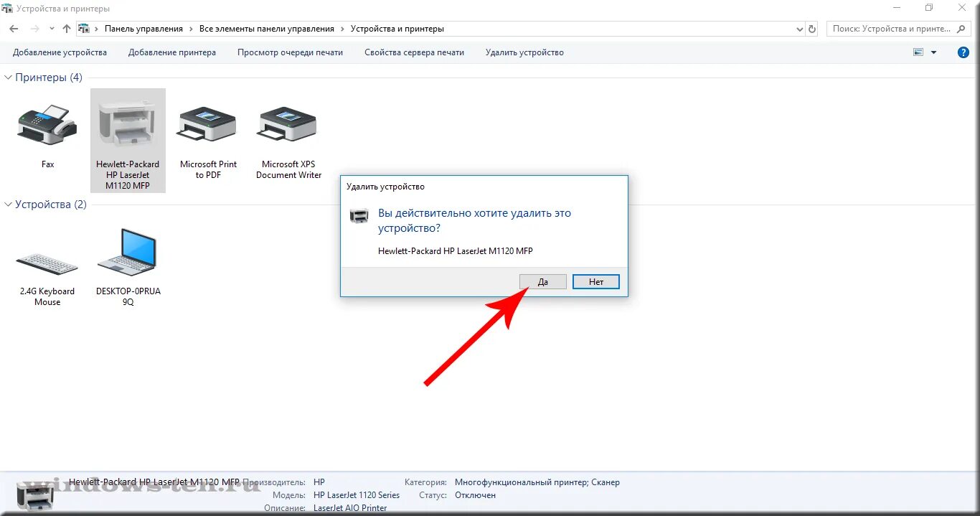Click the printer thumbnail in details pane
The height and width of the screenshot is (516, 980).
36,496
